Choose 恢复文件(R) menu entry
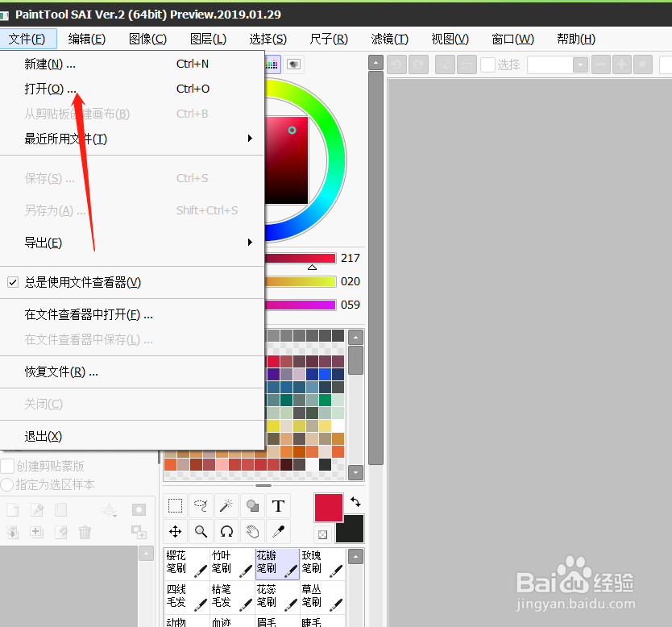 [132, 372]
